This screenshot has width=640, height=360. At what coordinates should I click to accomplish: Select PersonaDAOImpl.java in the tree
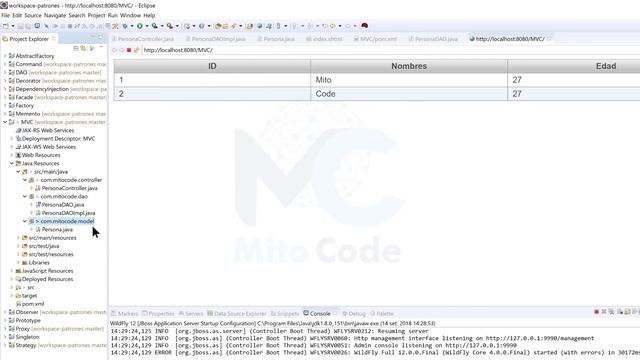pyautogui.click(x=68, y=213)
